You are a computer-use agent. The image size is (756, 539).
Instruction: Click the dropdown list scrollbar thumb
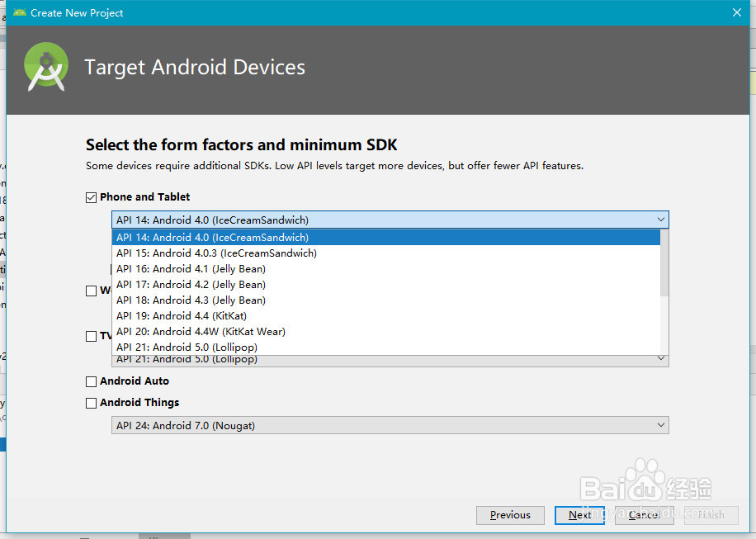(664, 264)
